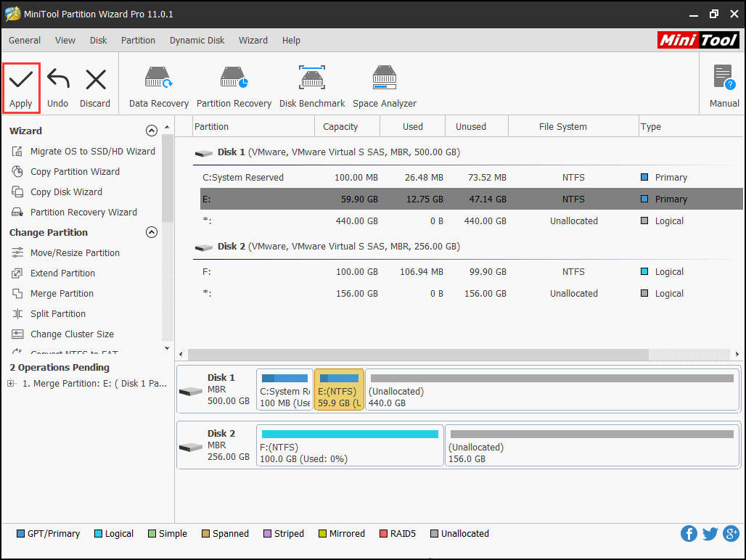Sort by the Capacity column header

click(x=348, y=126)
